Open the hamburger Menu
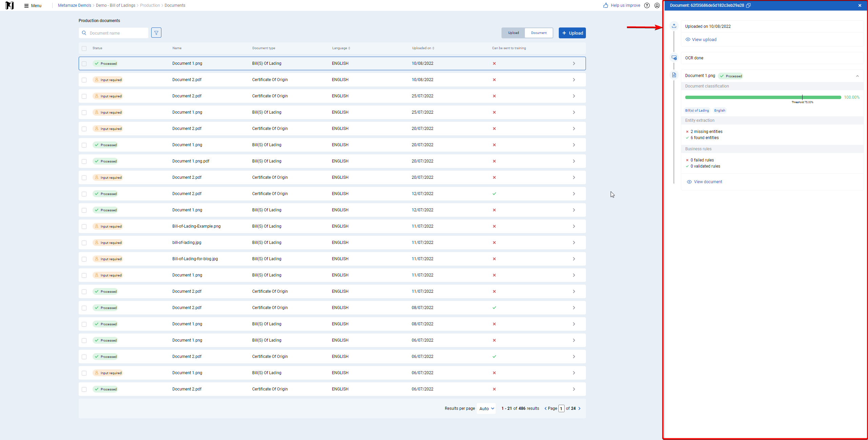 click(x=33, y=5)
